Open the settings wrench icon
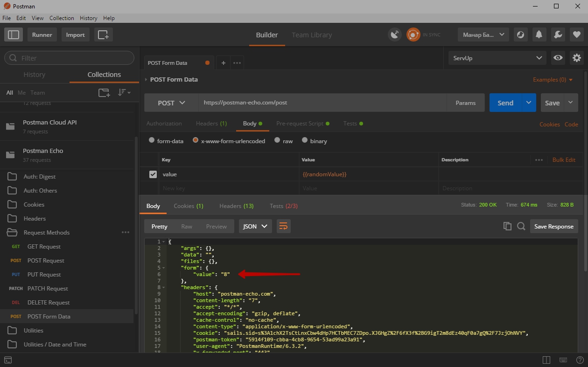 (x=558, y=35)
